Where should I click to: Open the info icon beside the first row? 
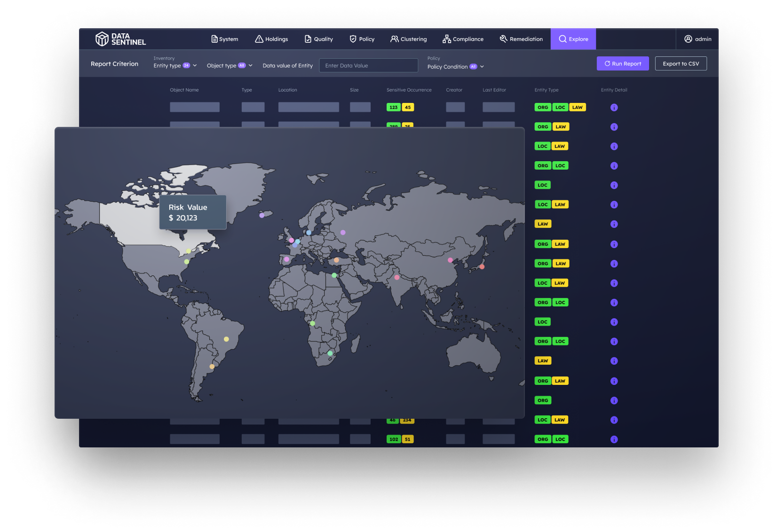[614, 107]
